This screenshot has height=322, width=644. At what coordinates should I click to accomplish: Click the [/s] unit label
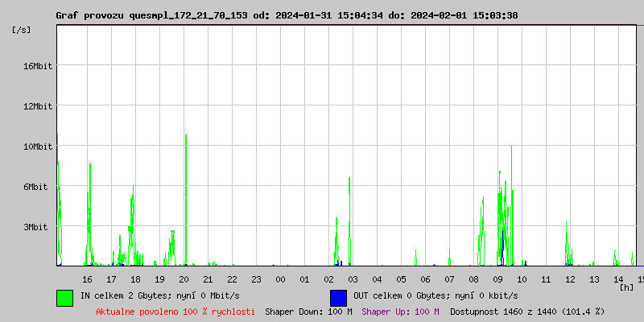click(x=23, y=30)
